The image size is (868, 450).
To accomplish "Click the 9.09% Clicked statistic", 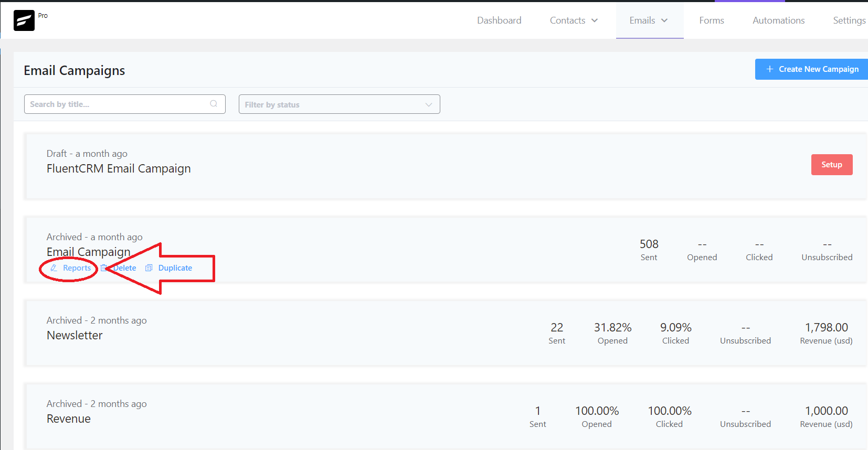I will pyautogui.click(x=675, y=334).
